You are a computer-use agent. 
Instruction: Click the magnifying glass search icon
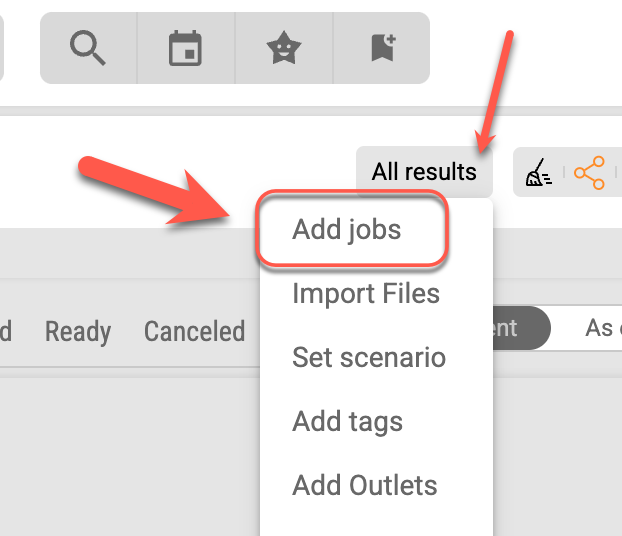click(x=88, y=48)
